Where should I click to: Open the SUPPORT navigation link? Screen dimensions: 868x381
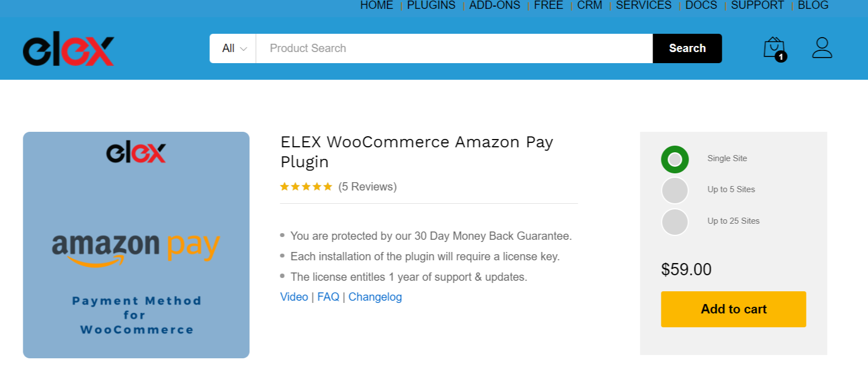click(x=757, y=6)
